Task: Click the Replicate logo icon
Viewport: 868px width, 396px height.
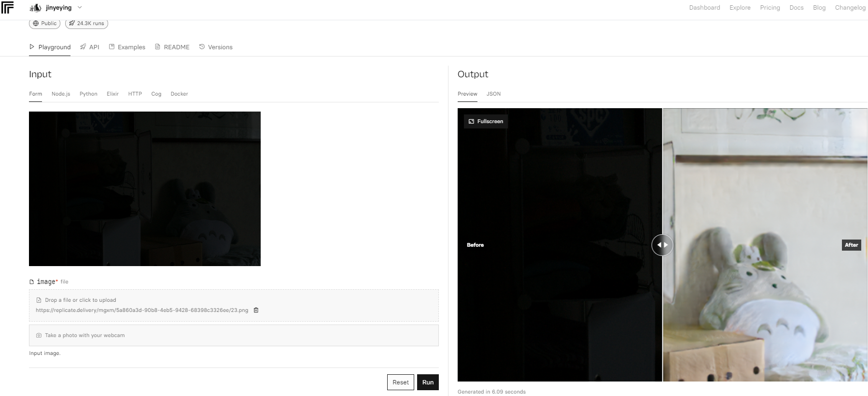Action: pyautogui.click(x=7, y=7)
